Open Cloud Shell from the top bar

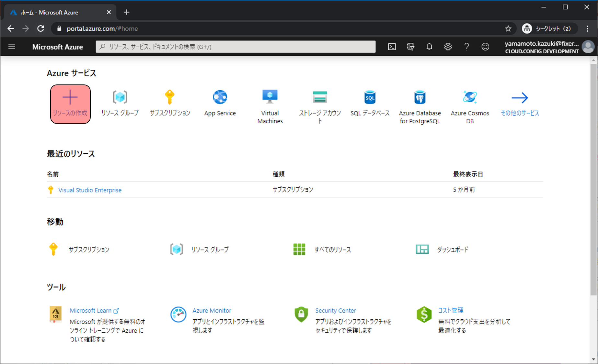pyautogui.click(x=392, y=47)
